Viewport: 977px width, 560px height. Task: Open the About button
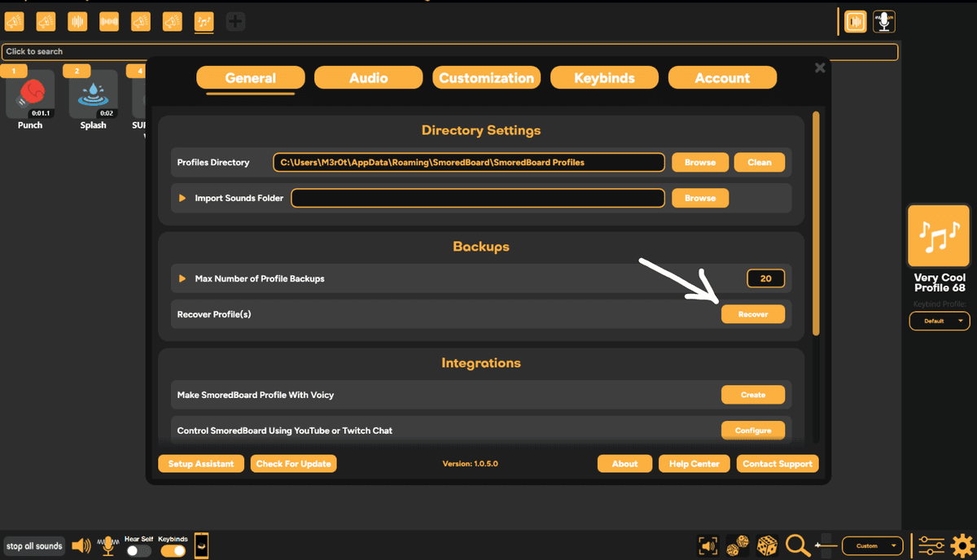[625, 464]
